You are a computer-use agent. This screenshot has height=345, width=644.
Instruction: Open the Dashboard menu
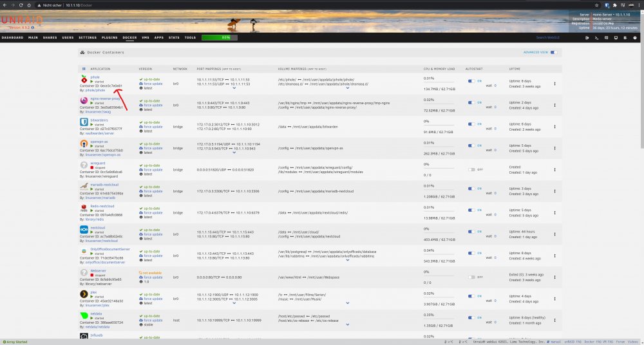click(x=12, y=37)
